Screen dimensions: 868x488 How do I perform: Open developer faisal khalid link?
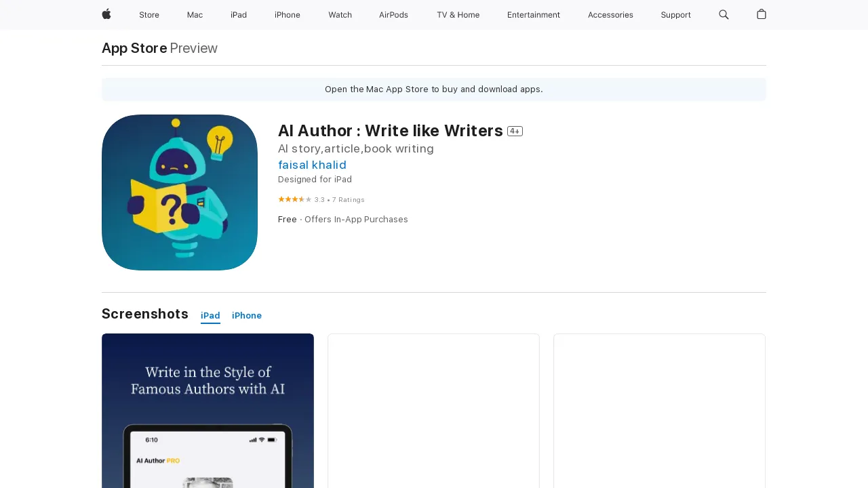click(312, 165)
